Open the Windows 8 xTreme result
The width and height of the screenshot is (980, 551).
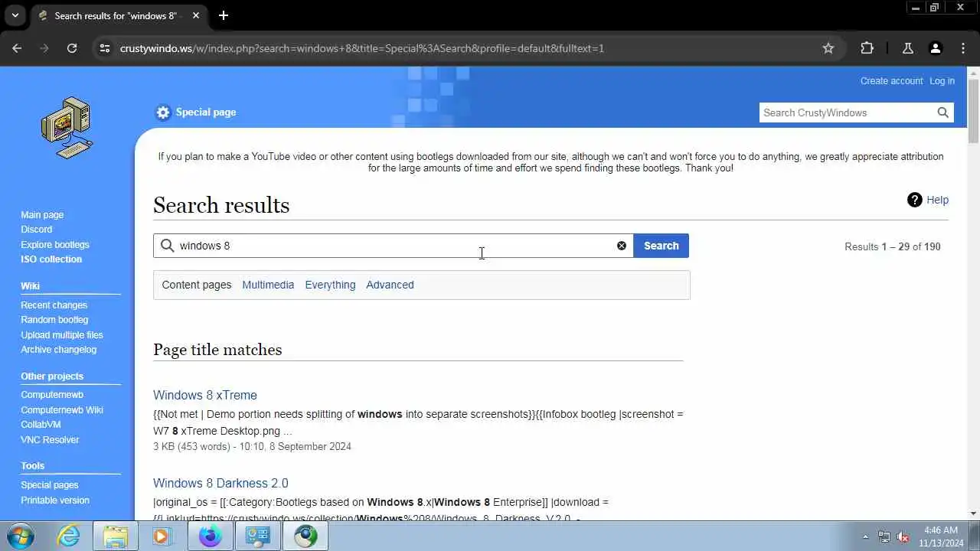pos(205,395)
